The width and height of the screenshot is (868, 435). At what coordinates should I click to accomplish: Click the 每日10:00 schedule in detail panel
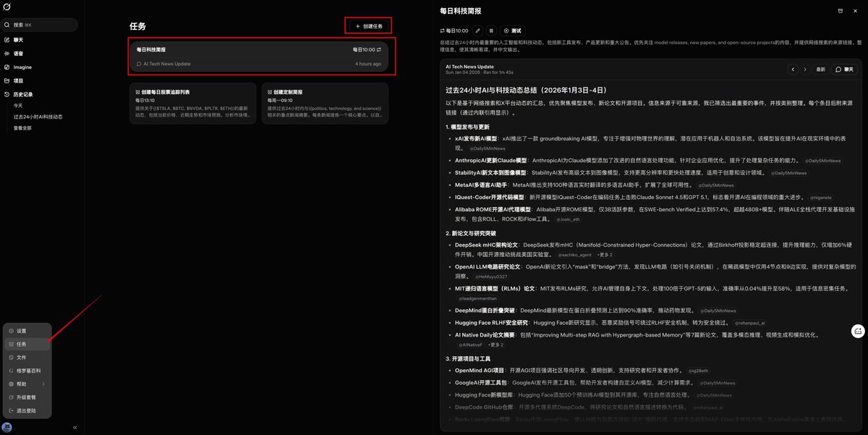click(x=454, y=30)
